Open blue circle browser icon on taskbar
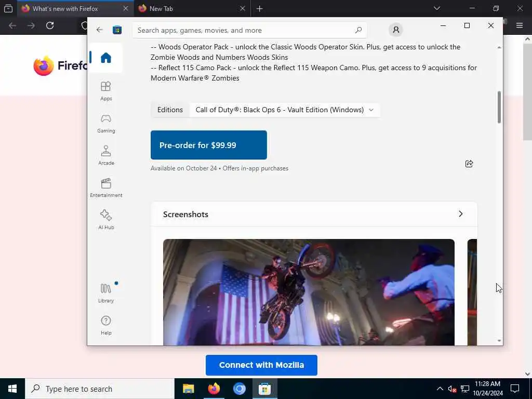Image resolution: width=532 pixels, height=399 pixels. pos(239,389)
